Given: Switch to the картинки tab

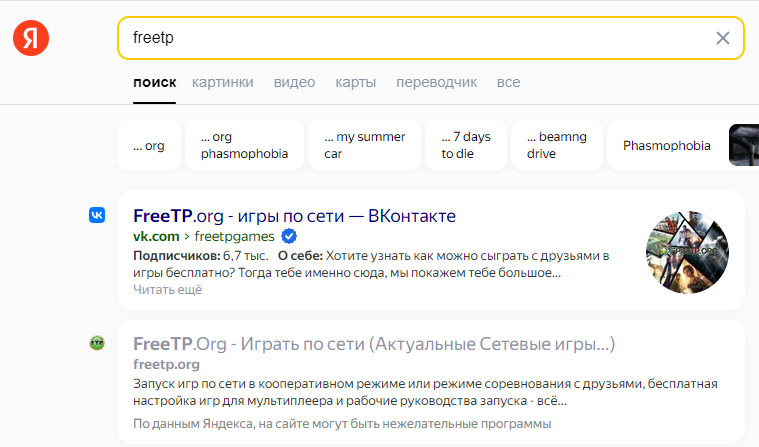Looking at the screenshot, I should click(222, 82).
